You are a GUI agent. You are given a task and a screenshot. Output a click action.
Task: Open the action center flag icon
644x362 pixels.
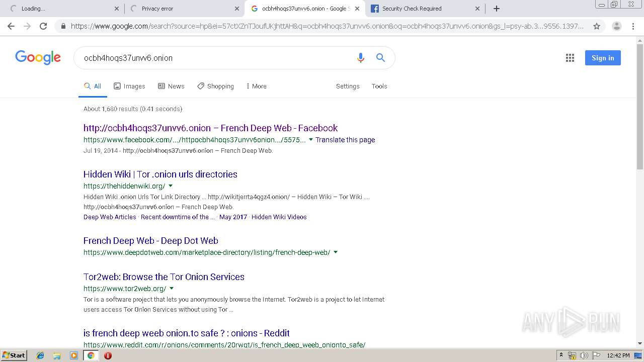coord(596,355)
